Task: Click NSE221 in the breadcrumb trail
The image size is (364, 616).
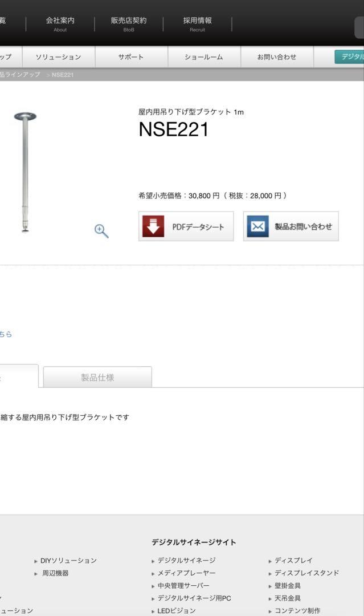Action: pyautogui.click(x=62, y=75)
